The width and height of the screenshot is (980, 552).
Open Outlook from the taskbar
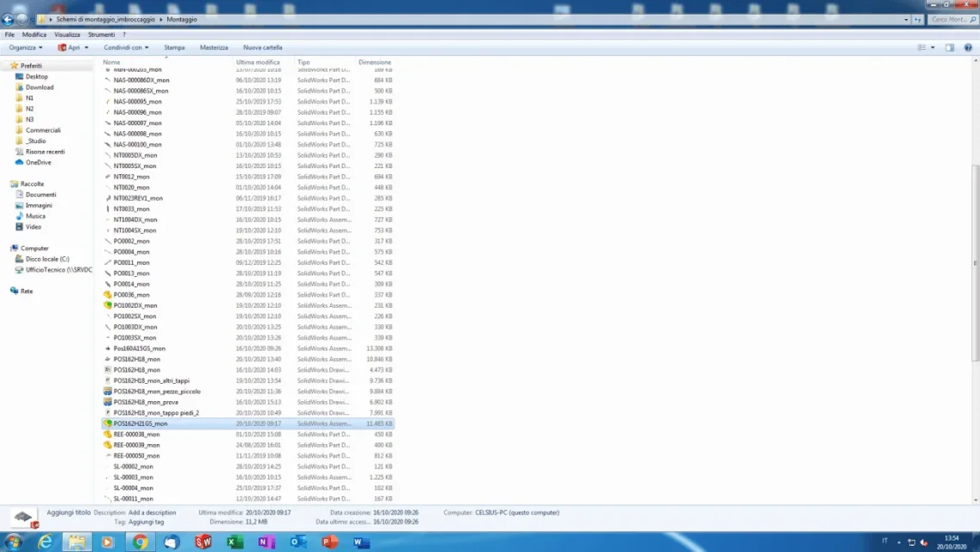(x=298, y=542)
